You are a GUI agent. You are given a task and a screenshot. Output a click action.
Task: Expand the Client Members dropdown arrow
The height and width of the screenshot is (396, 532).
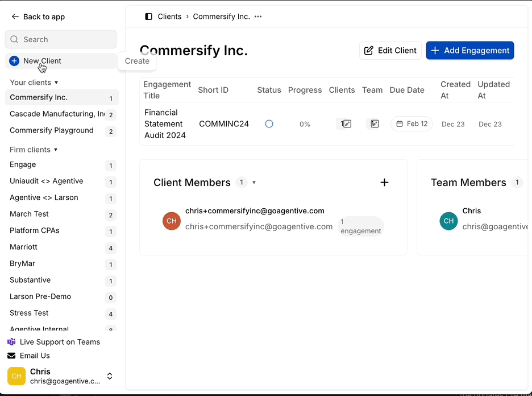(x=254, y=183)
